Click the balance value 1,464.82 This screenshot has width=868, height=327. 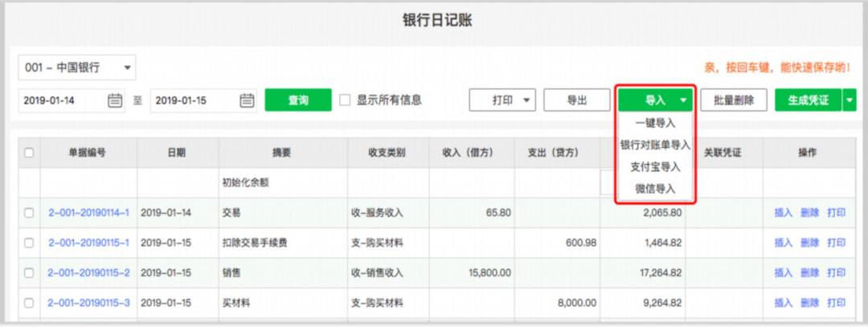click(x=662, y=243)
